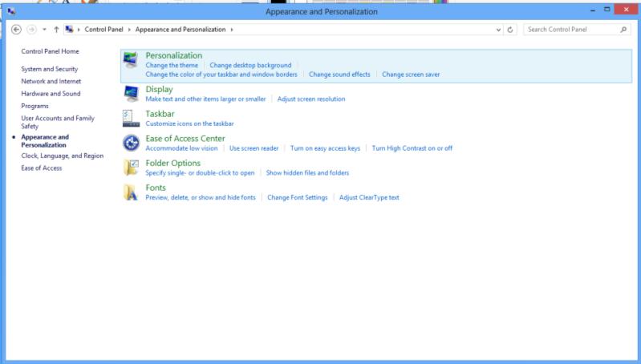Refresh the Control Panel view
The height and width of the screenshot is (364, 641).
click(x=509, y=30)
